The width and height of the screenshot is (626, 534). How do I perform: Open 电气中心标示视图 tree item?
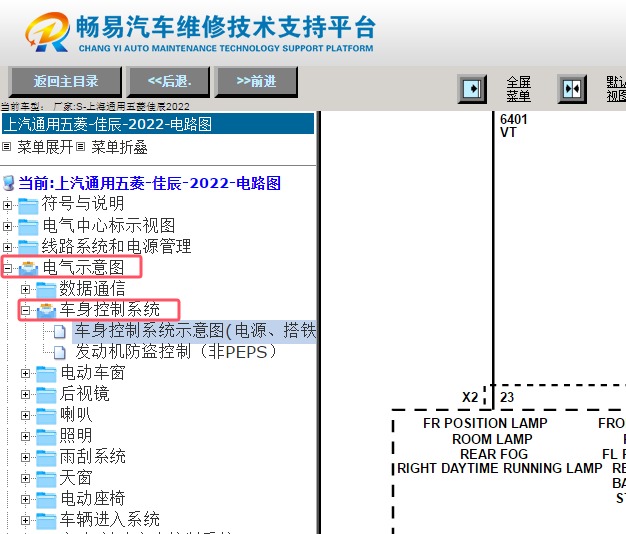pos(109,225)
